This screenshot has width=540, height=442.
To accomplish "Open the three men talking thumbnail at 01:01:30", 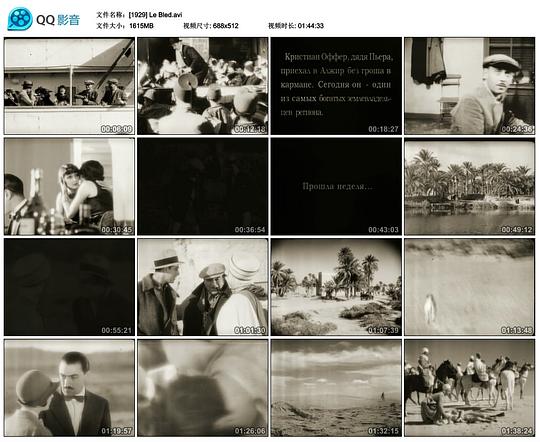I will coord(202,287).
